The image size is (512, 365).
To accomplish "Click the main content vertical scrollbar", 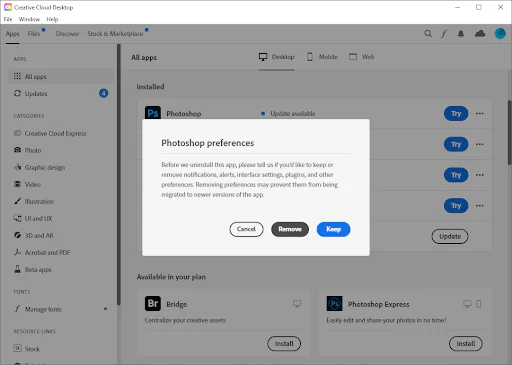I will tap(509, 133).
